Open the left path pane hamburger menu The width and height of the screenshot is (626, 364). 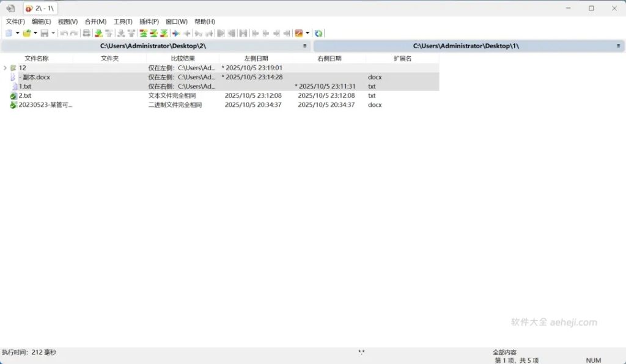coord(304,45)
